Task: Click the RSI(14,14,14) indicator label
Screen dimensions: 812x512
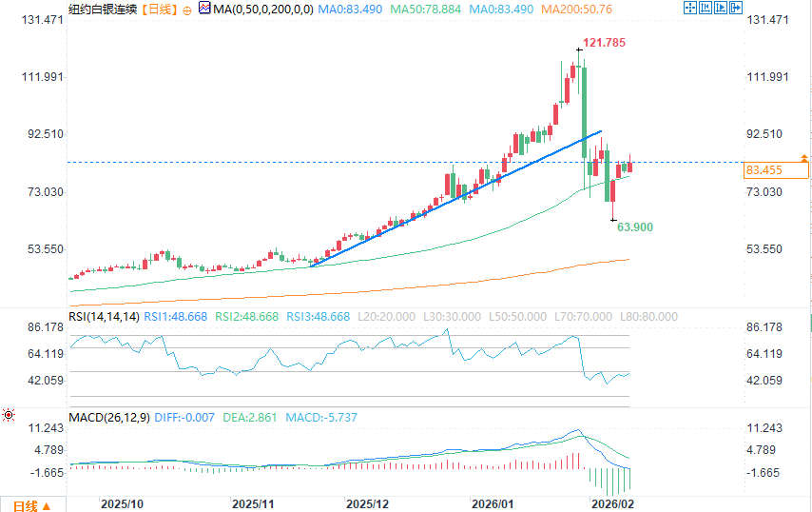Action: tap(104, 317)
